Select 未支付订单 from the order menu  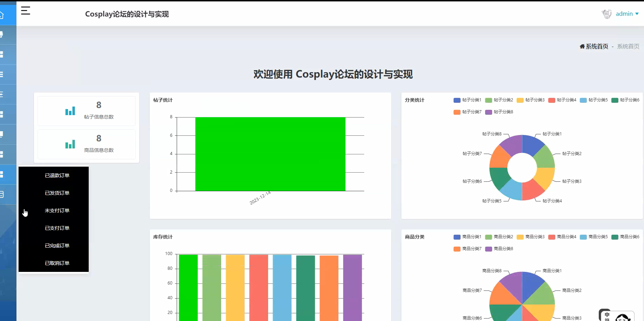(57, 210)
